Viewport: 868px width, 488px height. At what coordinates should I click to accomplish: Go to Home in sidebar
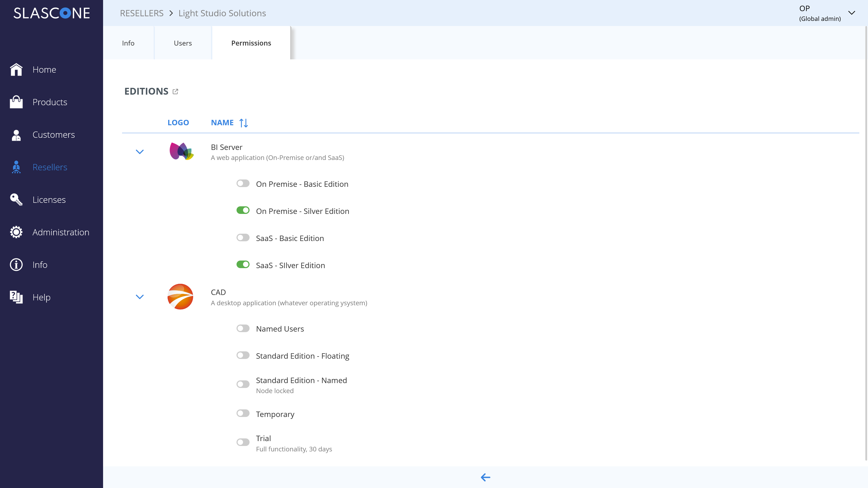click(44, 70)
